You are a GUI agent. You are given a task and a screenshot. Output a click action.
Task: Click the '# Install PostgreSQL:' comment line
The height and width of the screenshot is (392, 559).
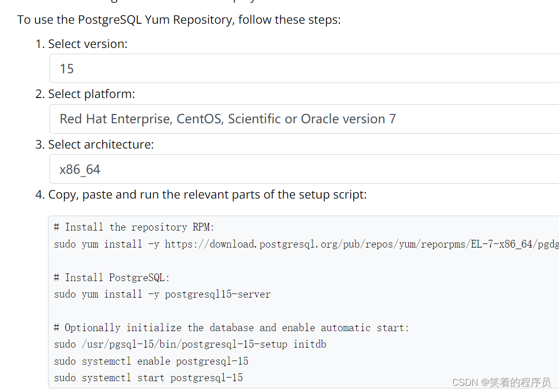[111, 277]
